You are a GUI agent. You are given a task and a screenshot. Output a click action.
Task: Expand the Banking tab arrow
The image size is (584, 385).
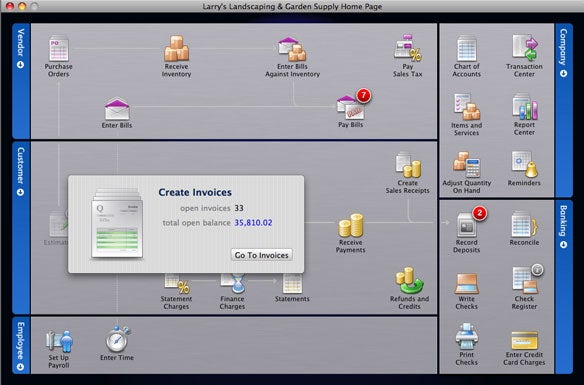[x=564, y=245]
